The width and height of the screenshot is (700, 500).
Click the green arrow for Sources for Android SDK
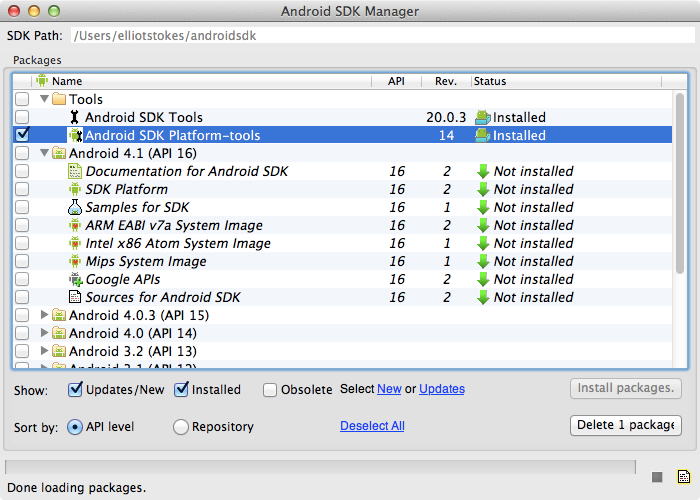coord(483,297)
